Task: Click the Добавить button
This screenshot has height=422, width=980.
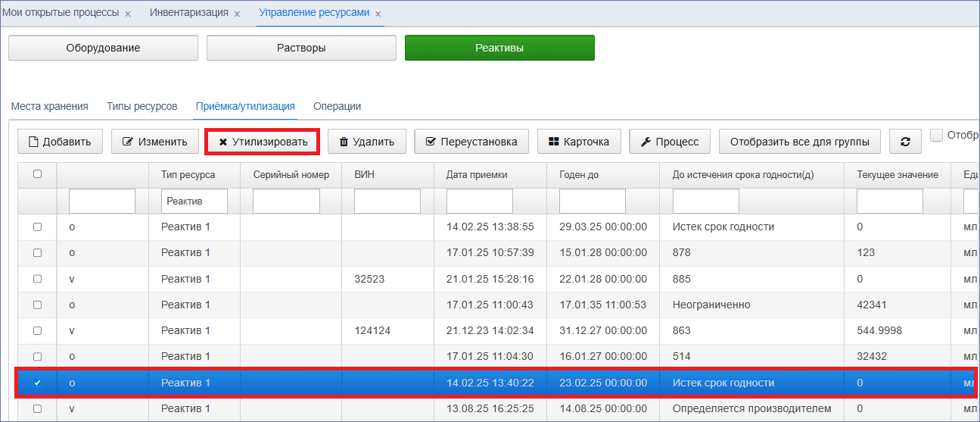Action: pyautogui.click(x=60, y=142)
